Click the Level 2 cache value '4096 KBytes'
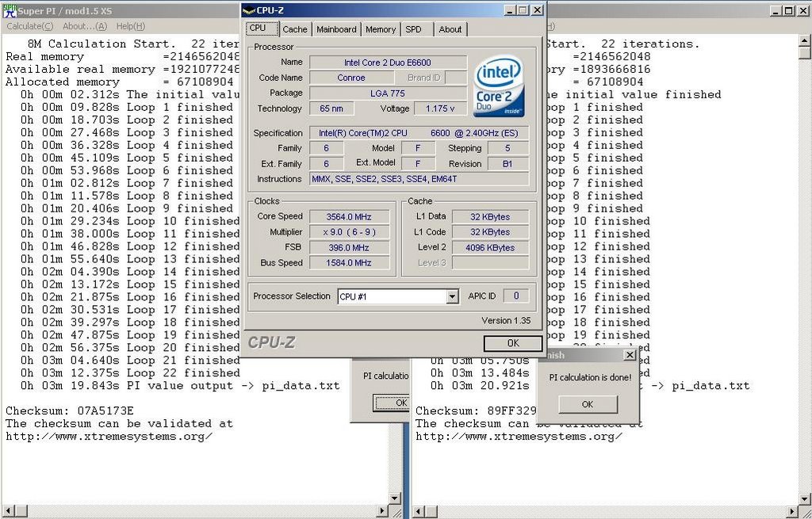Screen dimensions: 812x519 point(490,247)
